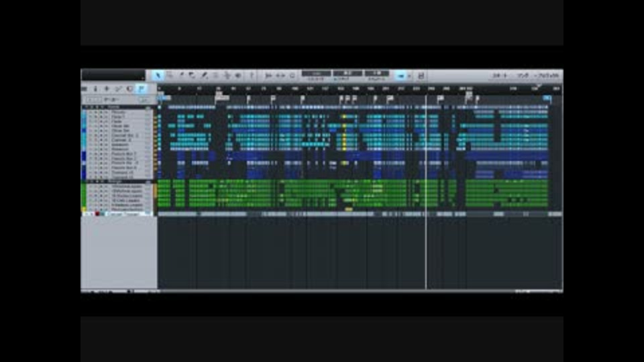Screen dimensions: 644x362
Task: Select the Mute tool
Action: tap(215, 76)
